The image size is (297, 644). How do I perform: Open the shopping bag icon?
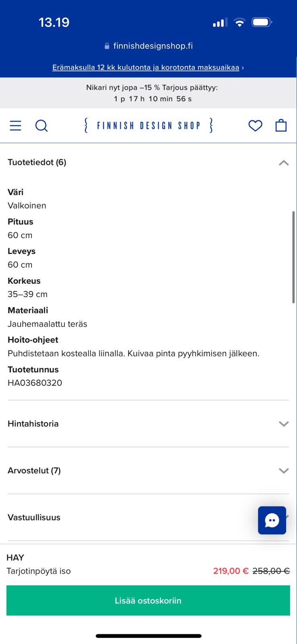pos(281,125)
